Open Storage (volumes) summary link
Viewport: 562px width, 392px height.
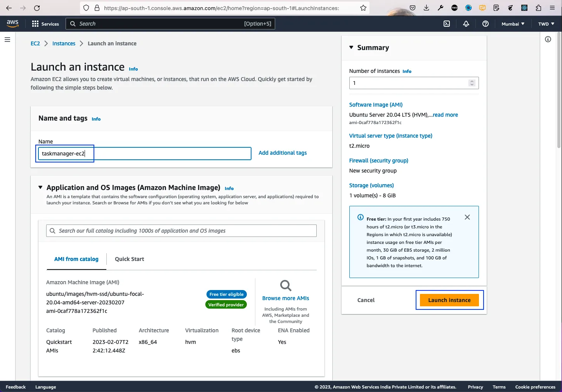point(371,185)
